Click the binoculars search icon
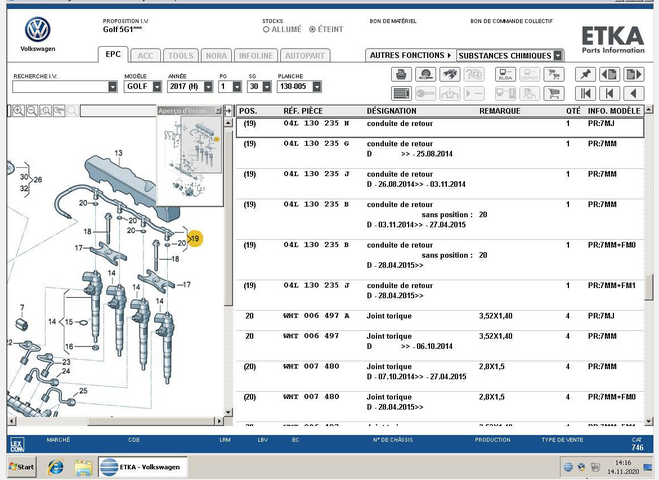This screenshot has height=480, width=659. click(450, 75)
